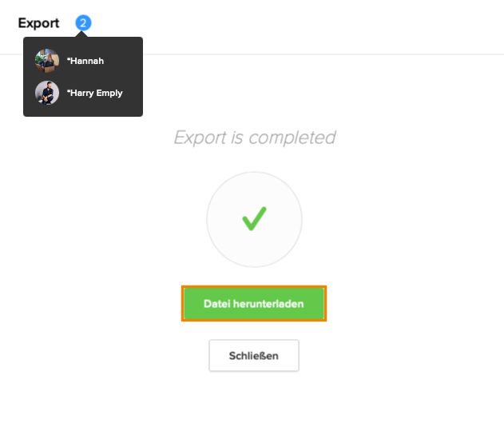The height and width of the screenshot is (427, 504).
Task: Close the dialog via Schließen button
Action: [x=254, y=356]
